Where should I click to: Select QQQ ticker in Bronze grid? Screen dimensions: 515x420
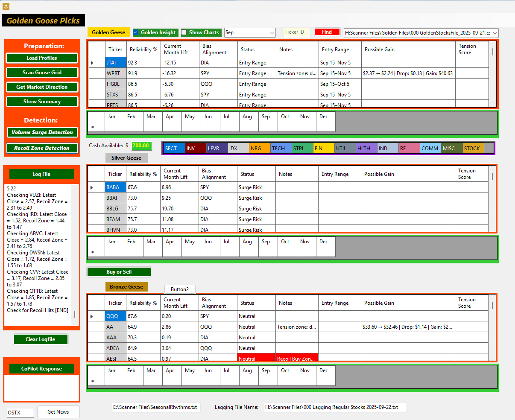click(115, 316)
